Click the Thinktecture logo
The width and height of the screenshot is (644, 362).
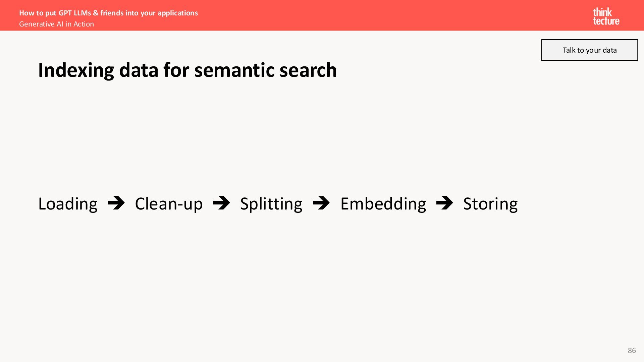click(606, 16)
